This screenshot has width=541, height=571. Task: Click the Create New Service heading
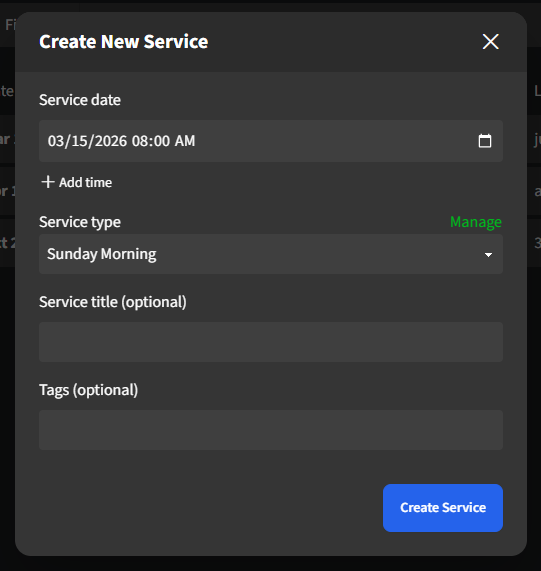124,42
